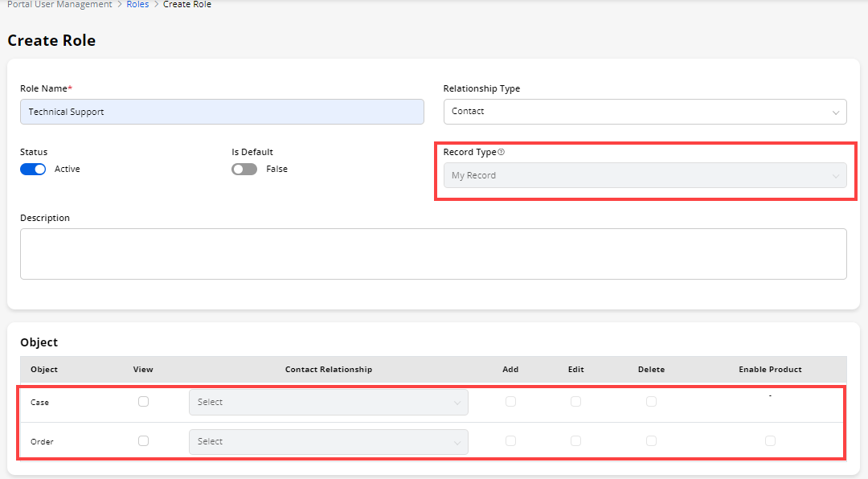Click into the Description text area
The image size is (868, 479).
click(433, 253)
